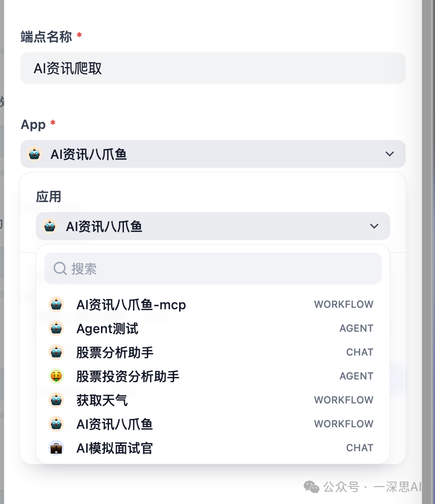The image size is (435, 504).
Task: Click the money-face icon beside 股票投资分析助手
Action: pyautogui.click(x=56, y=376)
